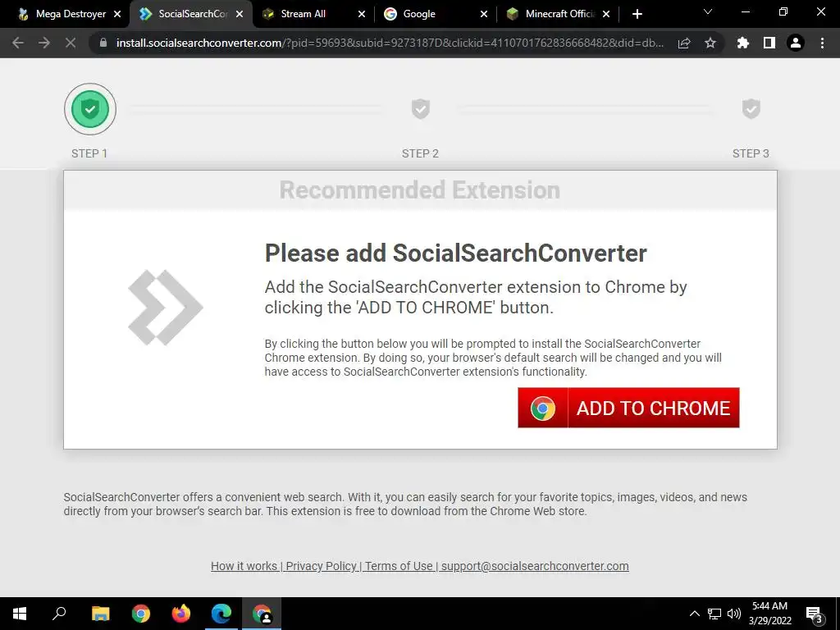Click the ADD TO CHROME button
This screenshot has width=840, height=630.
(x=628, y=408)
